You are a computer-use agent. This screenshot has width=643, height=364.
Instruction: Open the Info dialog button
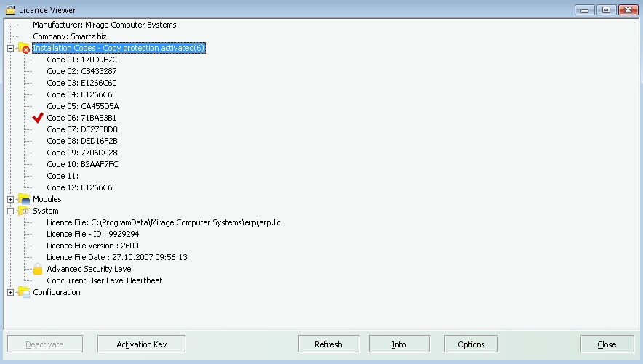(399, 344)
